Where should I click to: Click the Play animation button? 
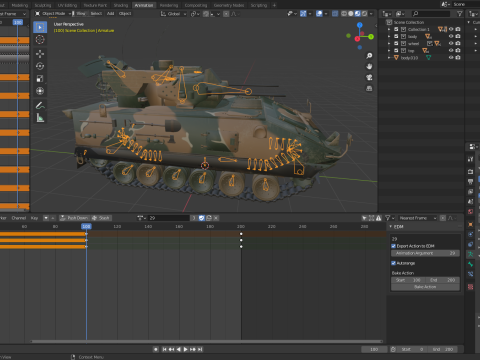coord(186,349)
